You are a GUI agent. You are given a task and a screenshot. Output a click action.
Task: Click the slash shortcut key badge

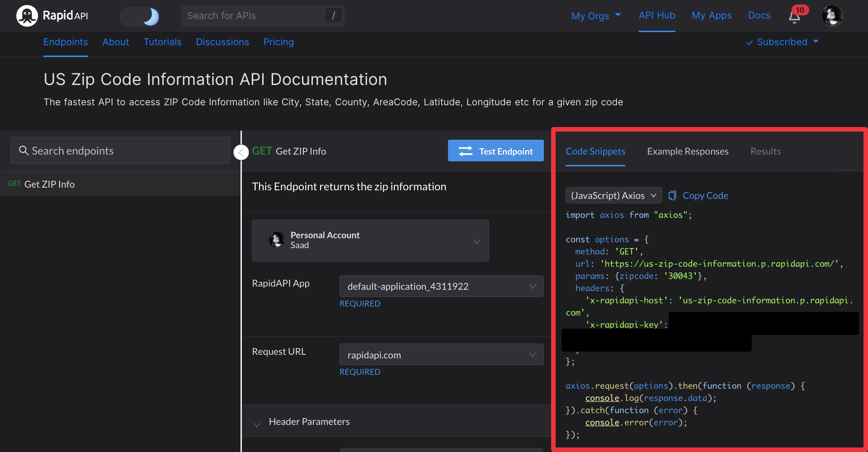tap(333, 16)
